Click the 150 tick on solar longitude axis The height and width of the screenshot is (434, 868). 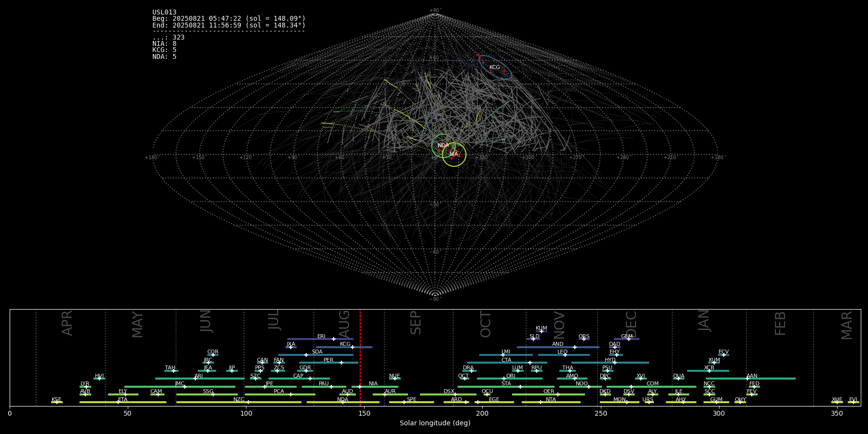click(364, 413)
